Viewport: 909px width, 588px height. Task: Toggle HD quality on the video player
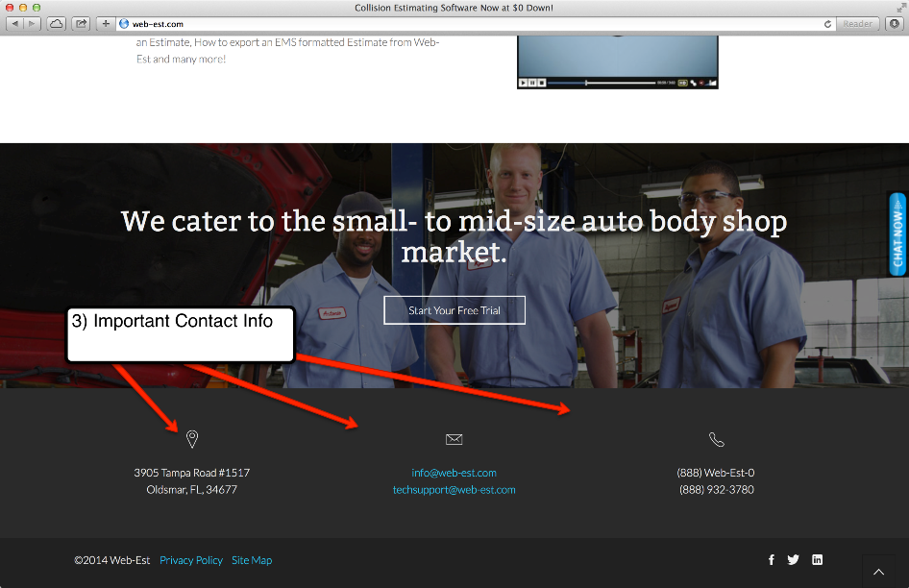tap(683, 83)
